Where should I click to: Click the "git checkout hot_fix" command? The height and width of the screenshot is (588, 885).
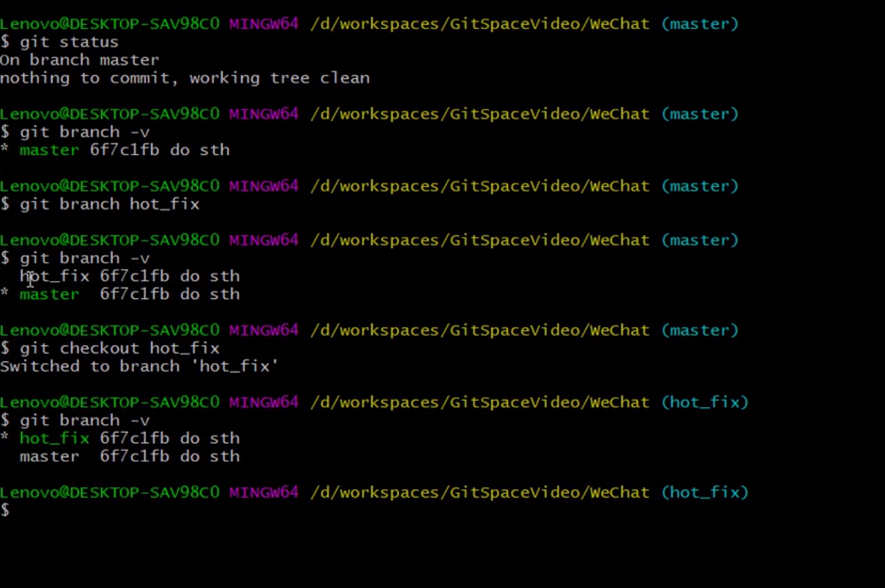[x=120, y=348]
